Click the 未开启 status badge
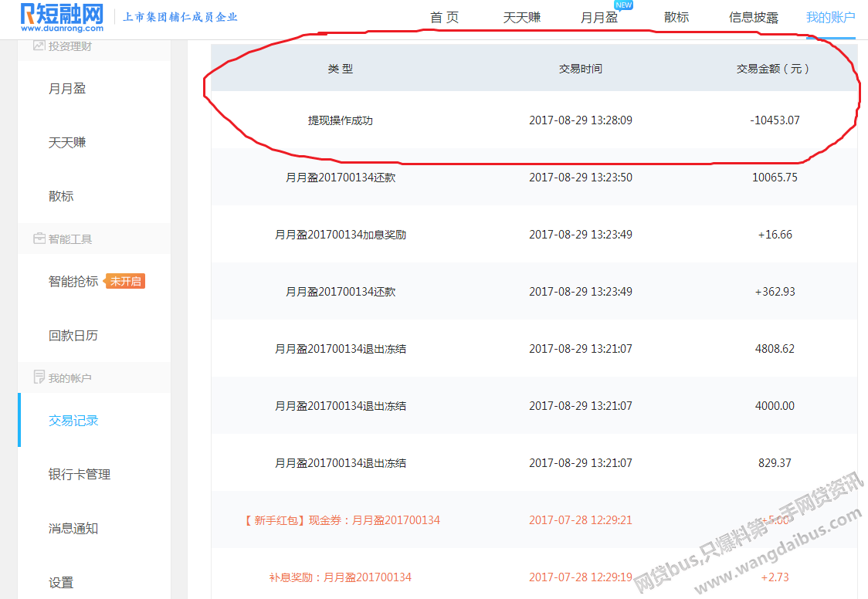 pos(125,282)
